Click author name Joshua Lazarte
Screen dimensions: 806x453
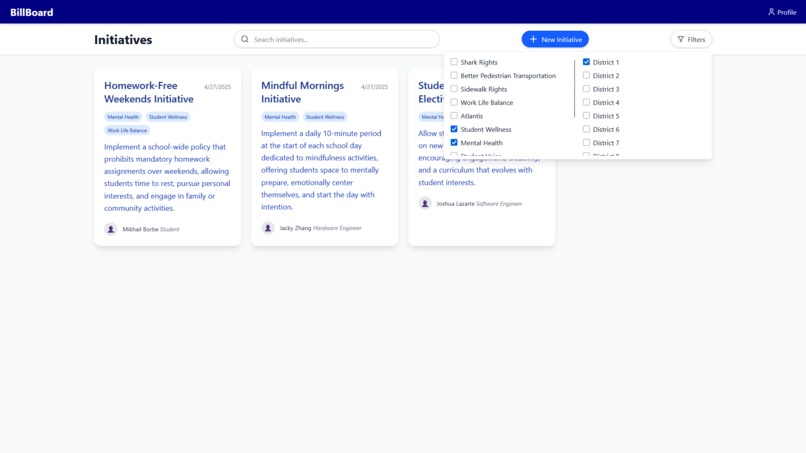tap(455, 204)
